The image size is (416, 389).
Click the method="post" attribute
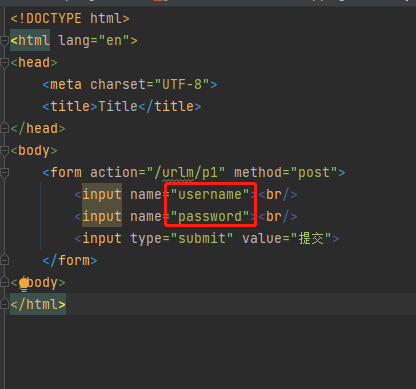[286, 173]
